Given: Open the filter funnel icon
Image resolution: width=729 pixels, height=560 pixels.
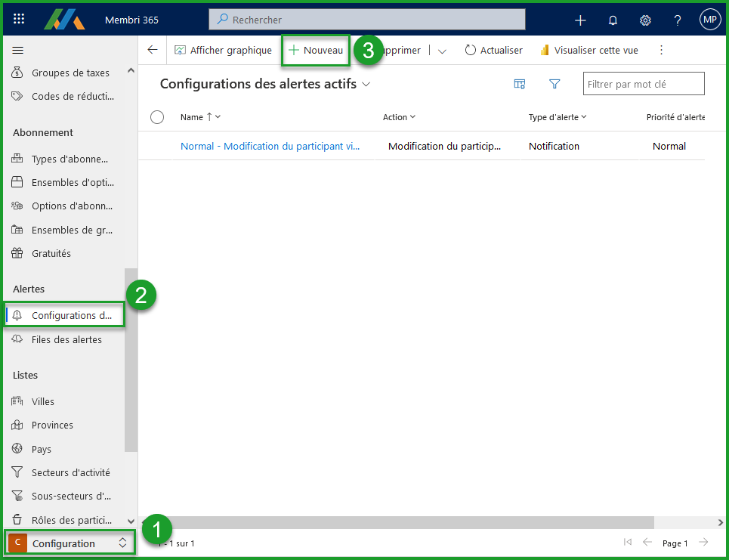Looking at the screenshot, I should 554,84.
